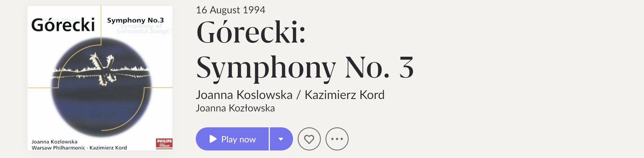
Task: Open the Joanna Kozłowska artist link
Action: pos(235,108)
